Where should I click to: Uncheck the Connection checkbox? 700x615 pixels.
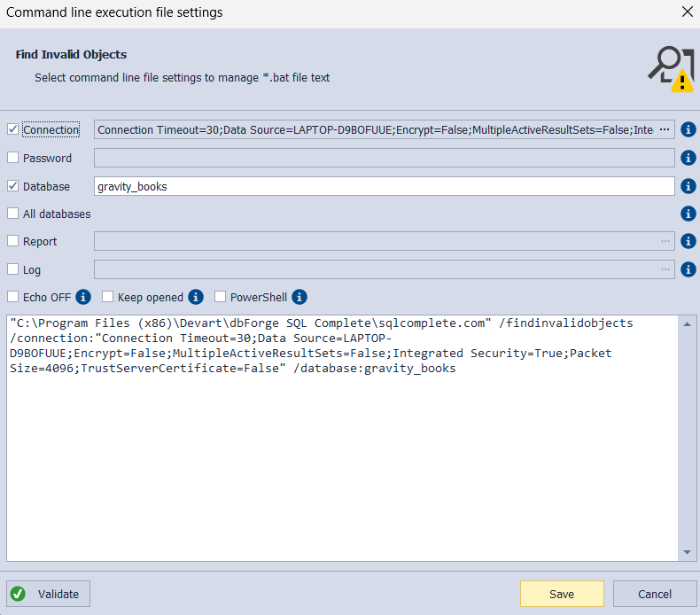pos(12,129)
